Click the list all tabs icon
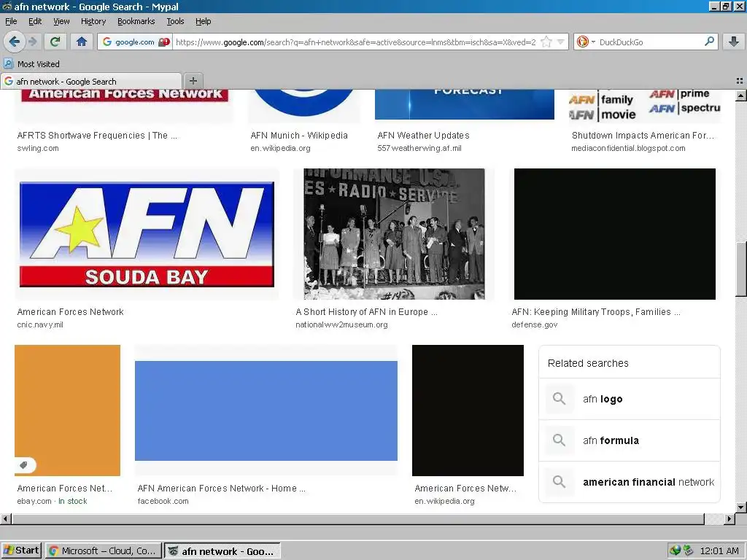Viewport: 747px width, 560px height. [x=740, y=81]
